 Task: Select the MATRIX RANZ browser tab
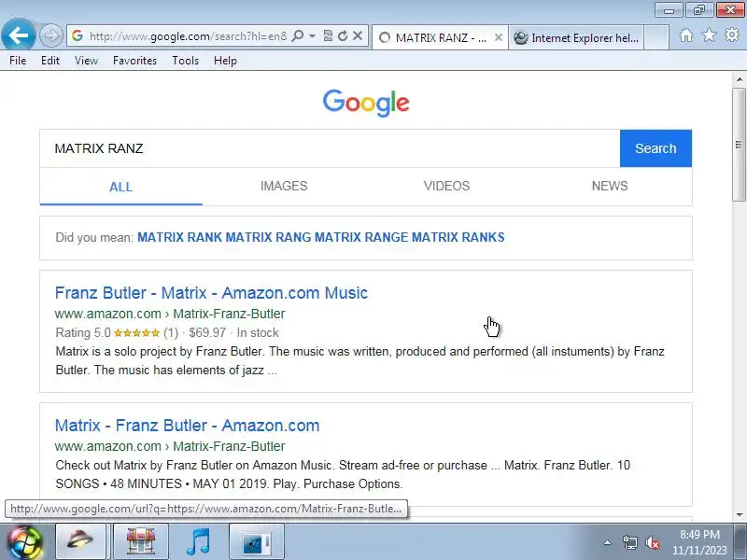pos(440,37)
